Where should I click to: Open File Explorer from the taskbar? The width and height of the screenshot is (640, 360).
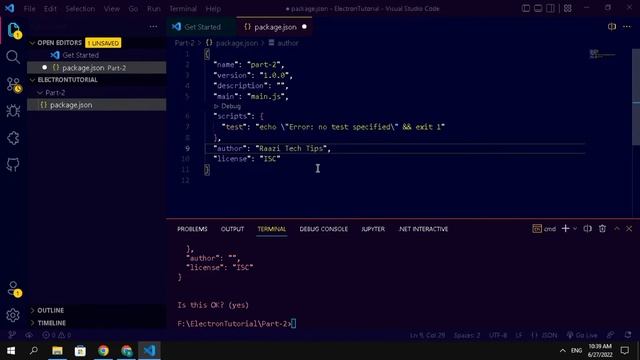57,350
